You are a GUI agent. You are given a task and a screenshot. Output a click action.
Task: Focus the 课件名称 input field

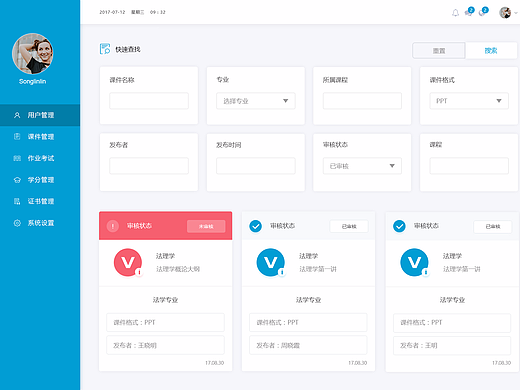point(149,101)
